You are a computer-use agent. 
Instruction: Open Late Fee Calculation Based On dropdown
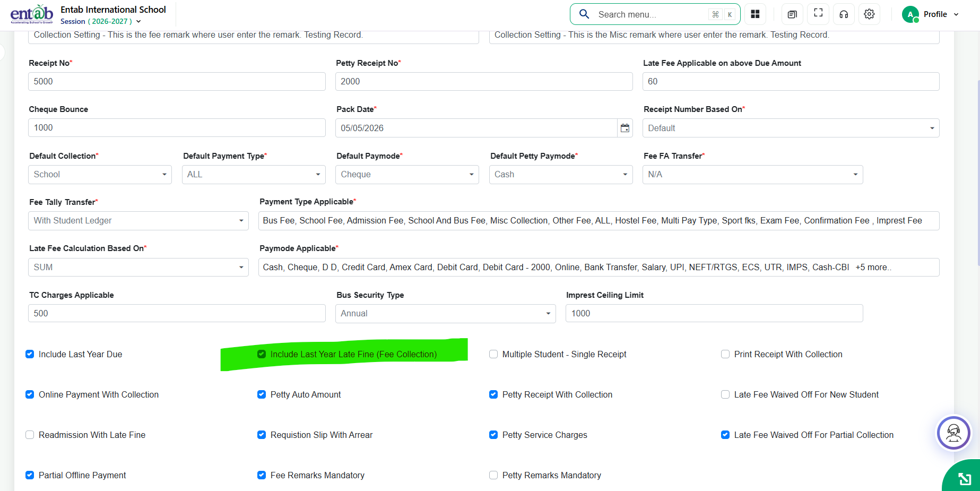(x=138, y=267)
